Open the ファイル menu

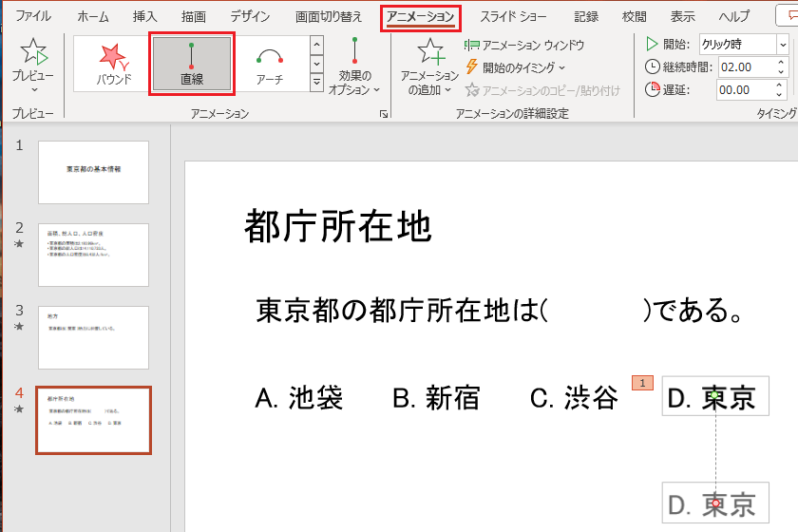33,16
